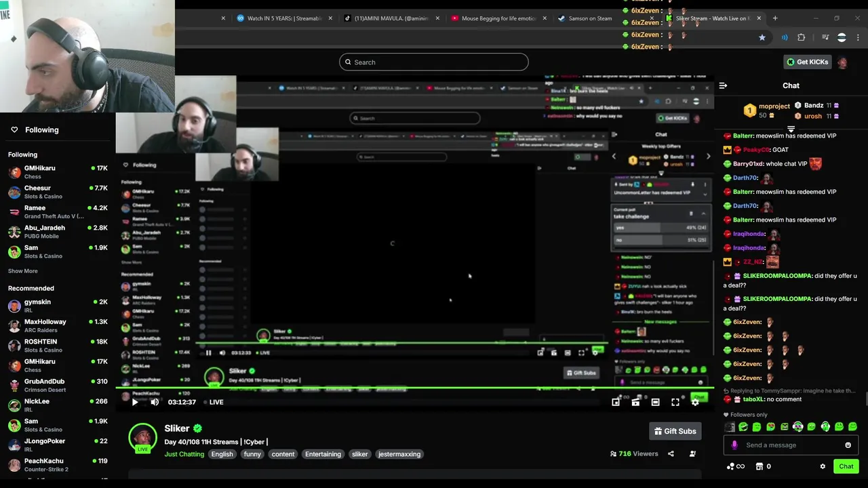Toggle theater mode in the video player
Viewport: 868px width, 488px height.
click(655, 402)
